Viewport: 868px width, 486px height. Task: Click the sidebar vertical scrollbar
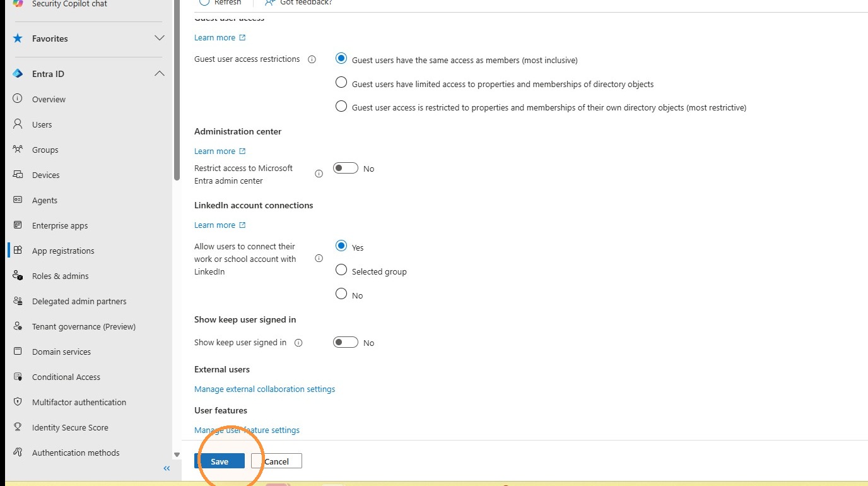click(177, 92)
